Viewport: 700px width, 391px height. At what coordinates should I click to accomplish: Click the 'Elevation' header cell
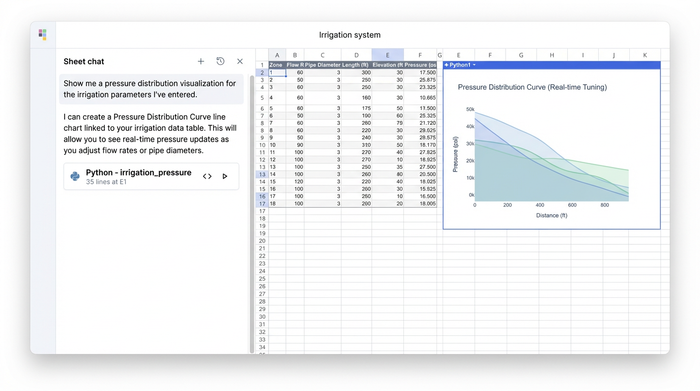[388, 65]
